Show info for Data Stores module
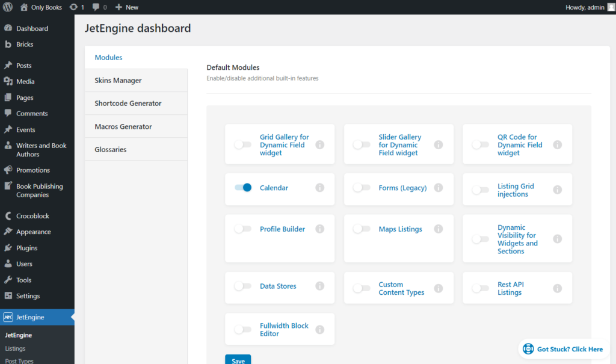This screenshot has width=616, height=364. pos(320,286)
